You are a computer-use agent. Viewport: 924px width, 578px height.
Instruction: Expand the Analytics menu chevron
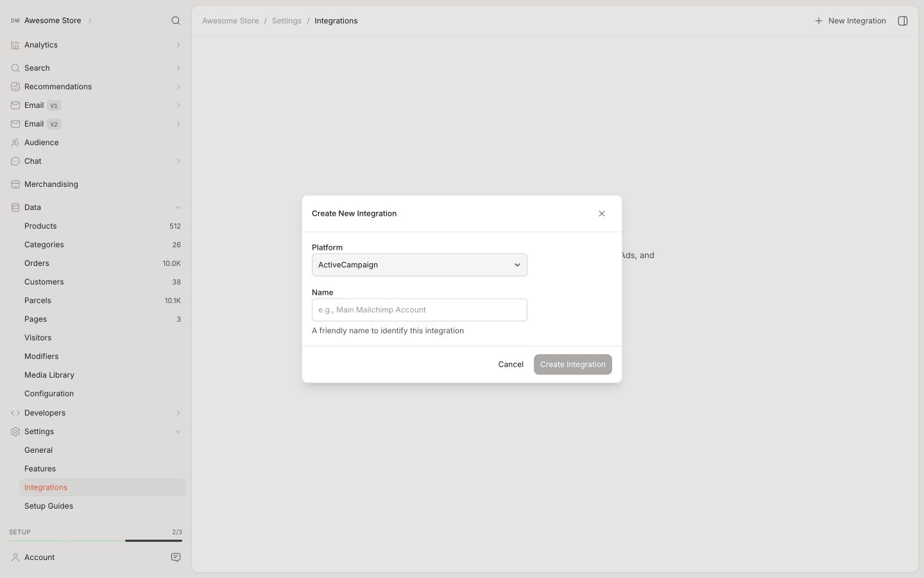pyautogui.click(x=178, y=45)
